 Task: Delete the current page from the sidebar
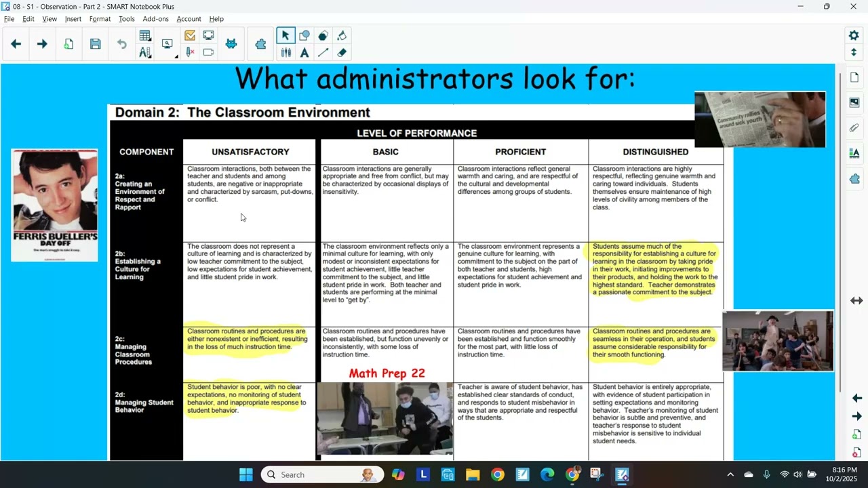pyautogui.click(x=856, y=452)
